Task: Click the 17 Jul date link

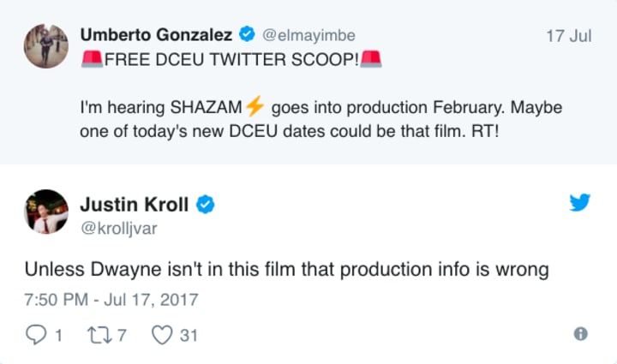Action: tap(567, 36)
